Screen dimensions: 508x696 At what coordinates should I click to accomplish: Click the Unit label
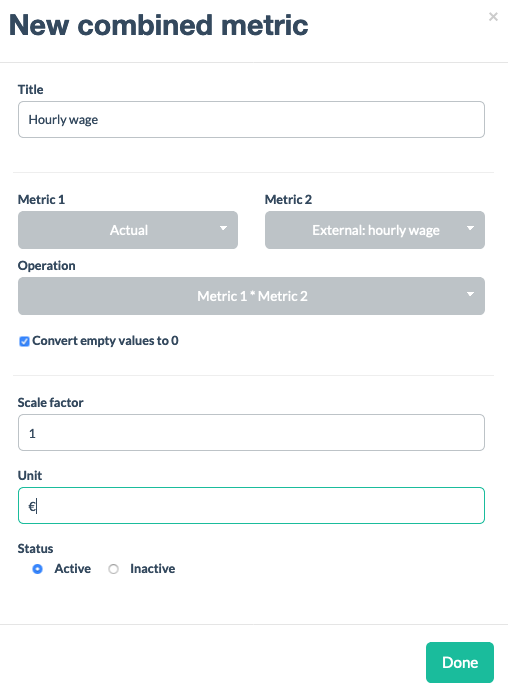[30, 475]
